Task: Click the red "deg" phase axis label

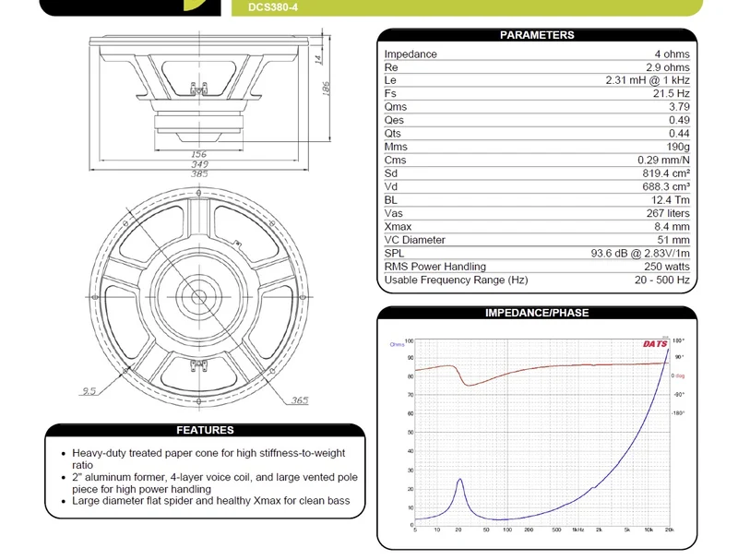Action: click(680, 375)
